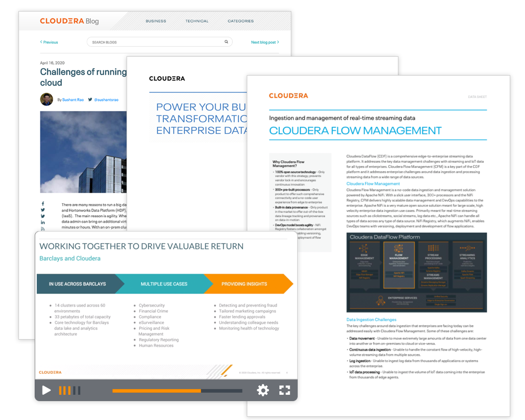The height and width of the screenshot is (420, 525).
Task: Open the BUSINESS menu in blog header
Action: 156,21
